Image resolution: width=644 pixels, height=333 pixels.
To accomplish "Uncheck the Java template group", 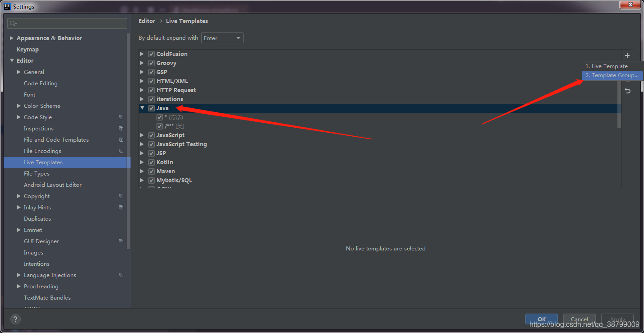I will click(x=152, y=108).
